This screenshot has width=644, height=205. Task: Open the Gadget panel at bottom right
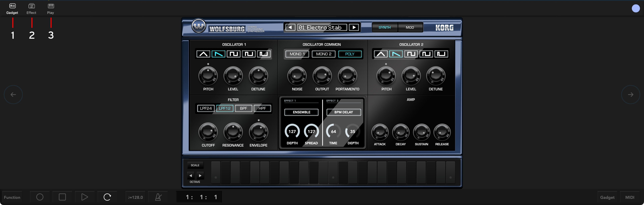[x=607, y=197]
